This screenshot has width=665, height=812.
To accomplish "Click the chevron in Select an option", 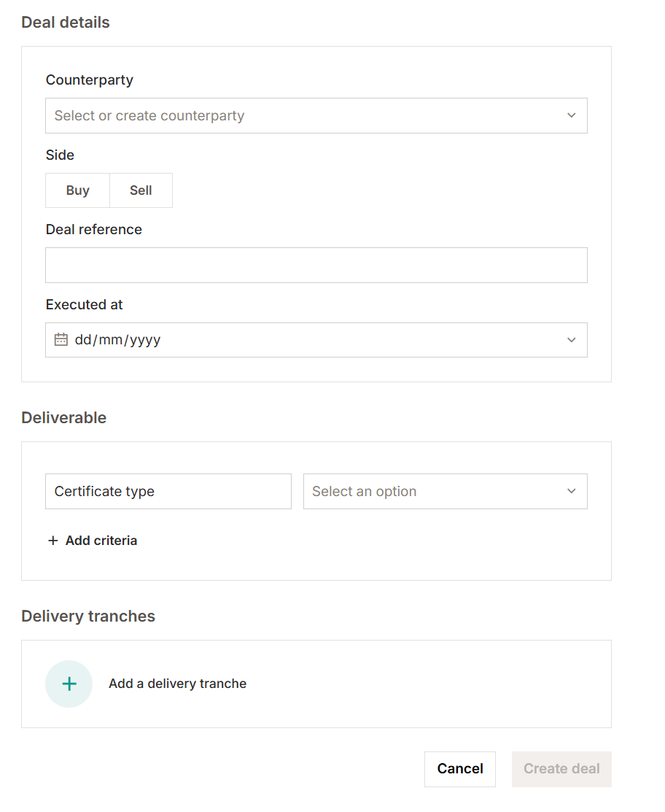I will click(571, 491).
